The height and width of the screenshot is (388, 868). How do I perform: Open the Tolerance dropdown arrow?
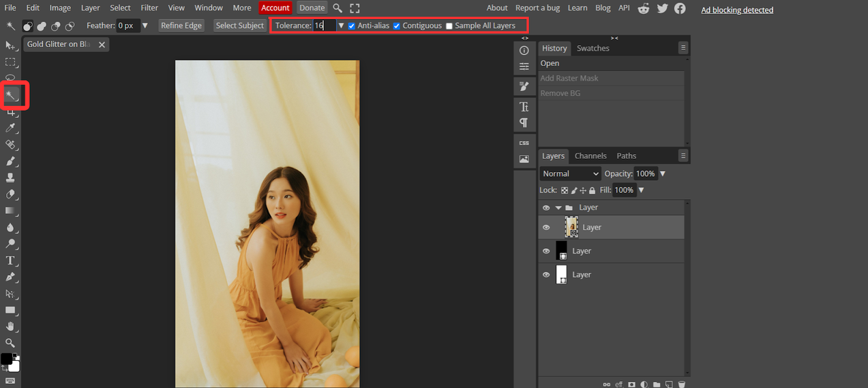pos(341,26)
